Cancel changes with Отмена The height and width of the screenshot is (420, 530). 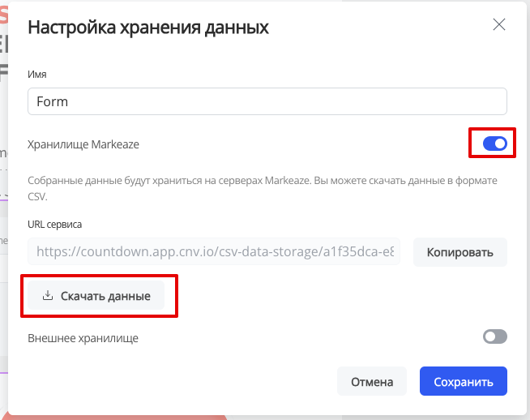372,381
